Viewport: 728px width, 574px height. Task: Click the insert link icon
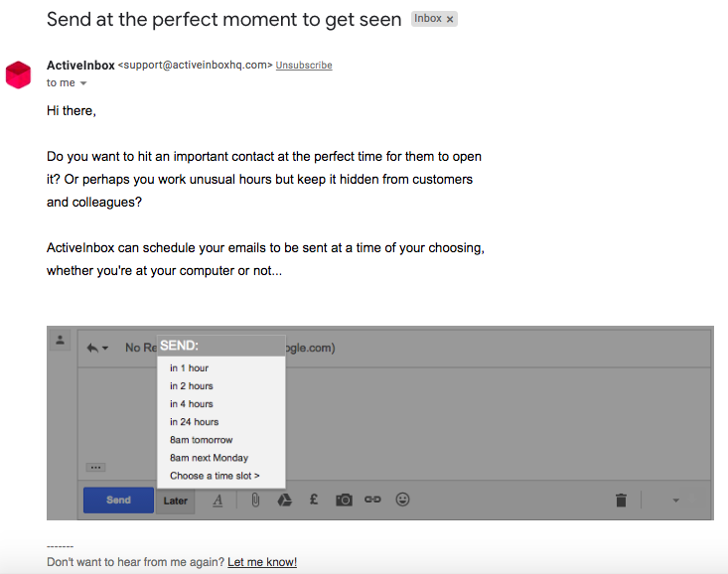coord(372,500)
